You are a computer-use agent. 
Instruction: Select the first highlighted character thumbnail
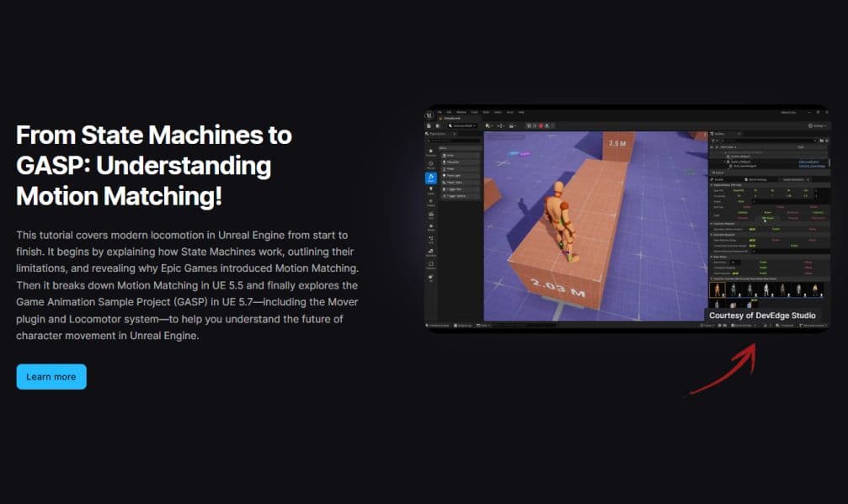click(x=717, y=289)
